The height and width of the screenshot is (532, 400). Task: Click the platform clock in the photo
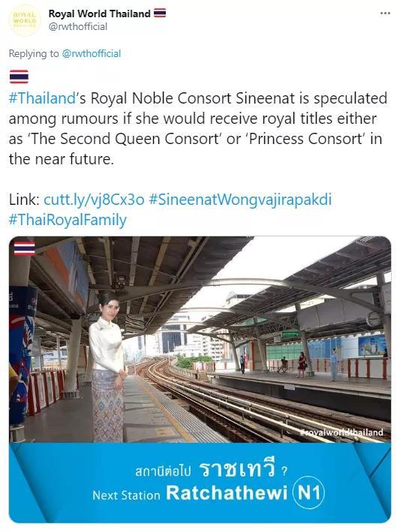pyautogui.click(x=374, y=319)
